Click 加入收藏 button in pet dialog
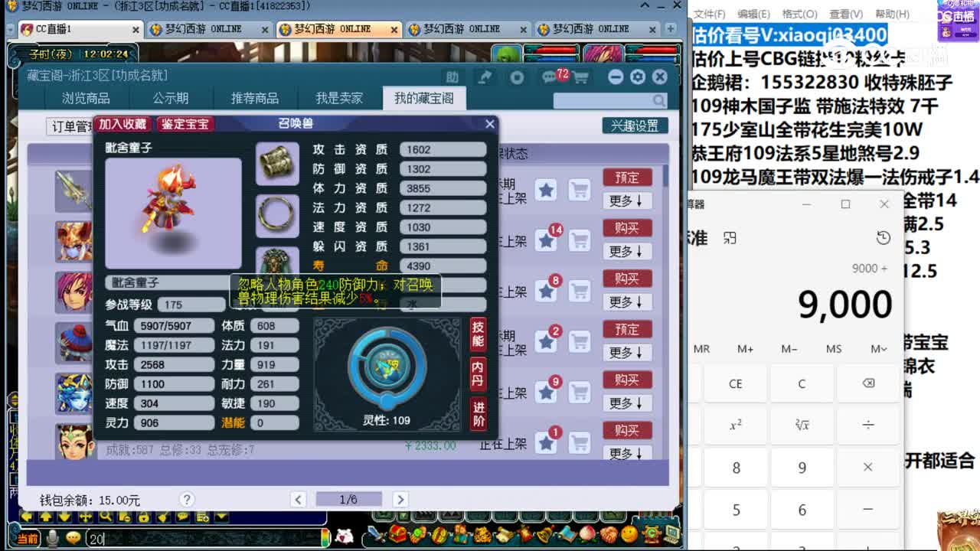Viewport: 980px width, 551px height. click(123, 123)
